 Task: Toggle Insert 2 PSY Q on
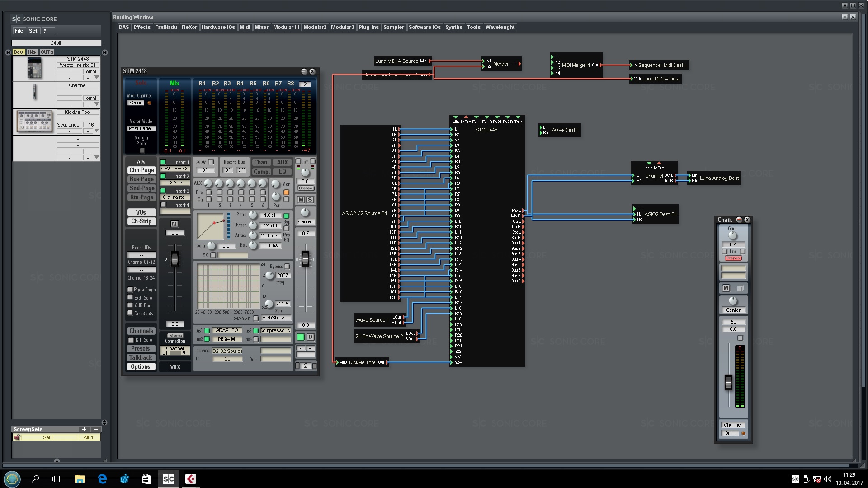(163, 176)
